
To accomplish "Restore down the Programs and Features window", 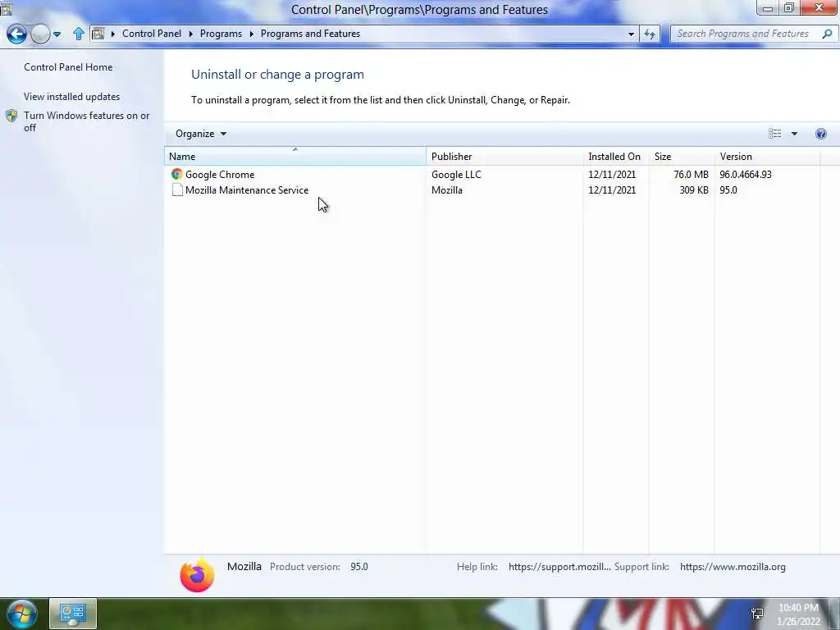I will point(789,8).
